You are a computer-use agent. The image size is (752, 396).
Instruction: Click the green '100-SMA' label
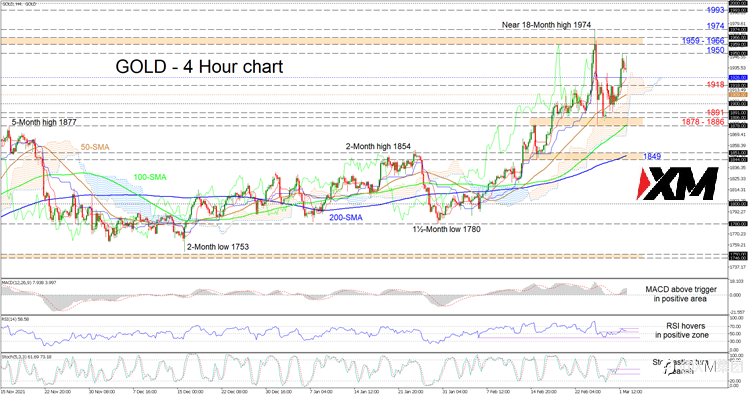click(x=150, y=177)
